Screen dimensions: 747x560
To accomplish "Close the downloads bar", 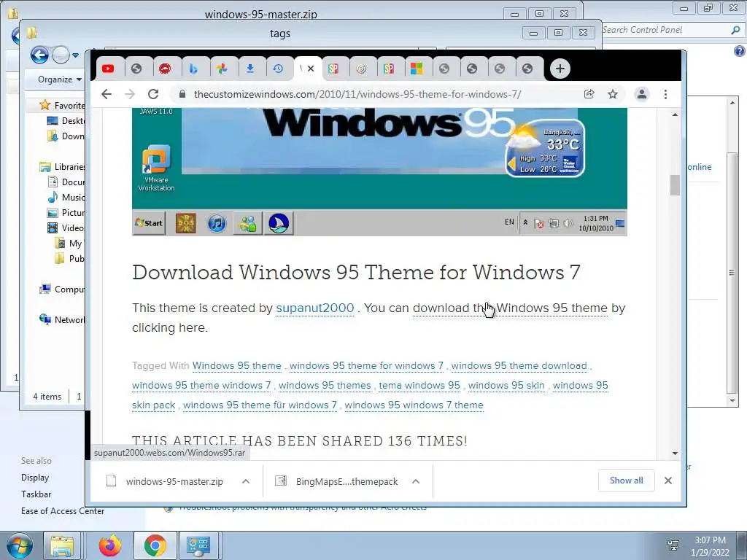I will pos(668,481).
